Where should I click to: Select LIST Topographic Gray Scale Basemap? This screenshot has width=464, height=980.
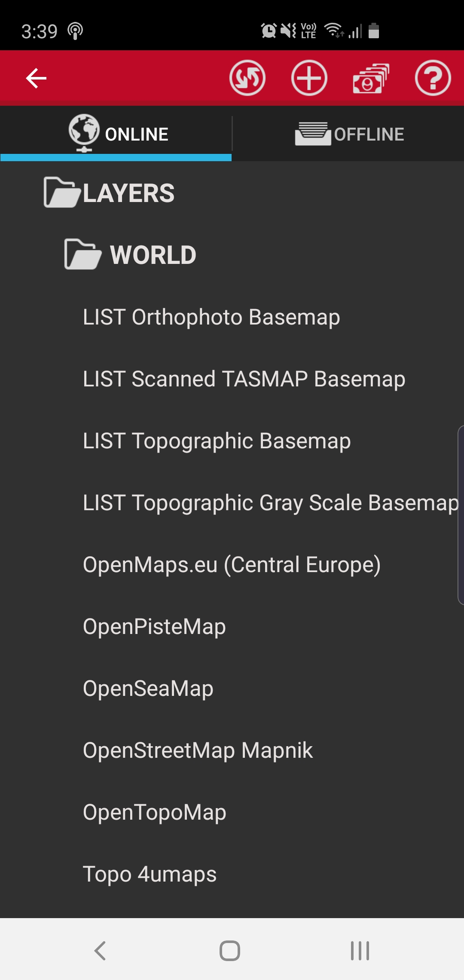click(x=271, y=503)
